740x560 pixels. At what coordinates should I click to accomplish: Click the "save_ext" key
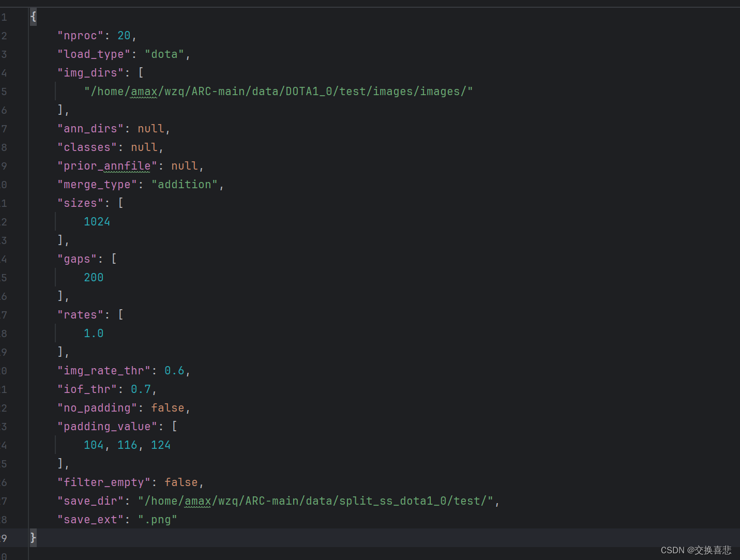pos(90,520)
